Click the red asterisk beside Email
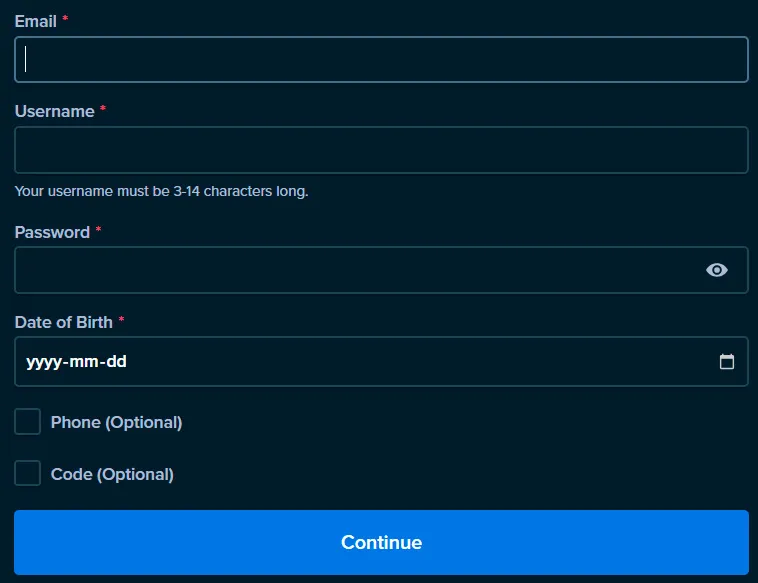758x583 pixels. (66, 21)
